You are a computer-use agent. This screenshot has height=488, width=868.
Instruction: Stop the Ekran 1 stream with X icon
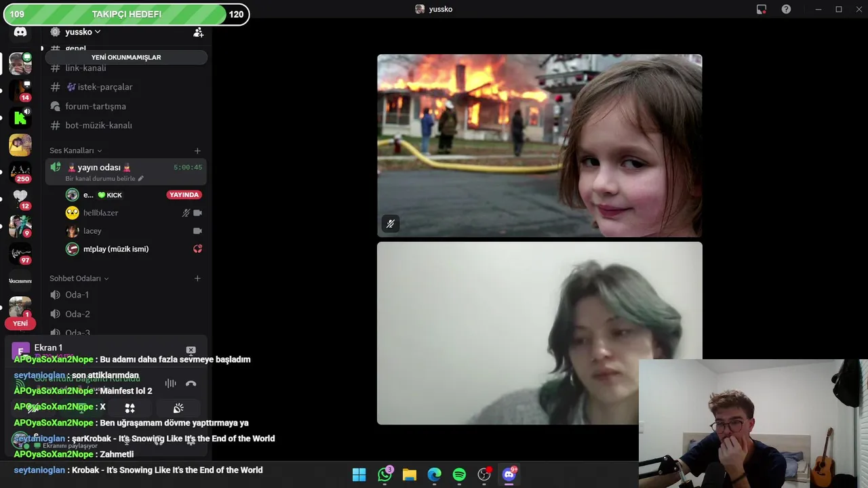(x=191, y=350)
